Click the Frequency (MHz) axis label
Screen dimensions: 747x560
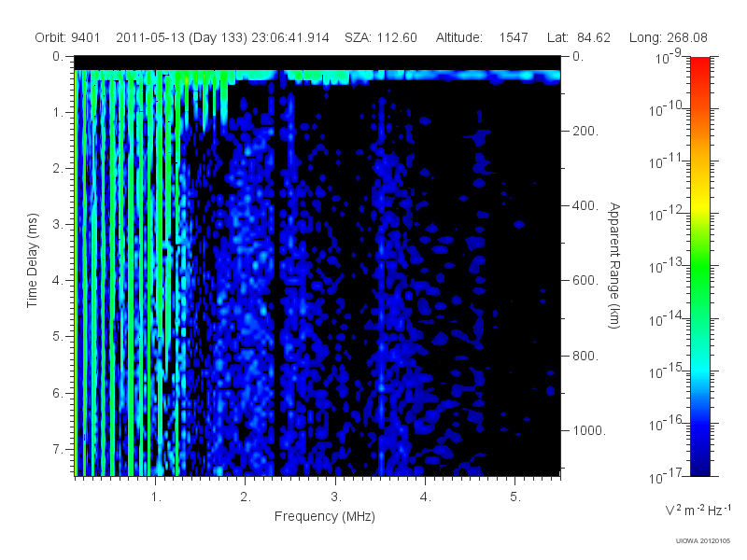324,517
